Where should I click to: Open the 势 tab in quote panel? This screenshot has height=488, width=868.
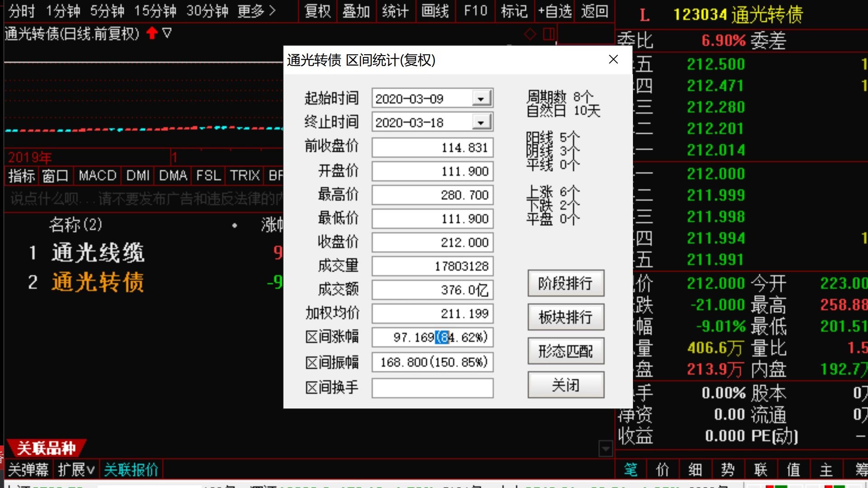tap(728, 470)
